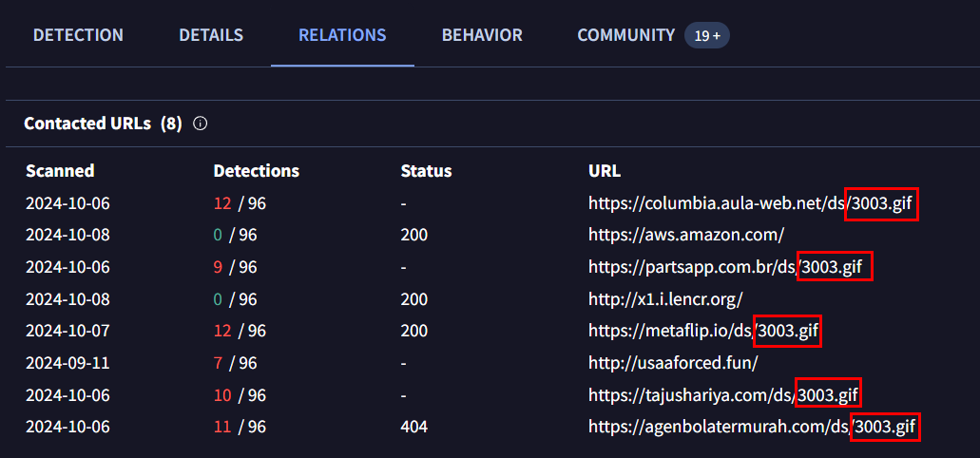Click the info icon beside Contacted URLs
The image size is (980, 458).
200,124
